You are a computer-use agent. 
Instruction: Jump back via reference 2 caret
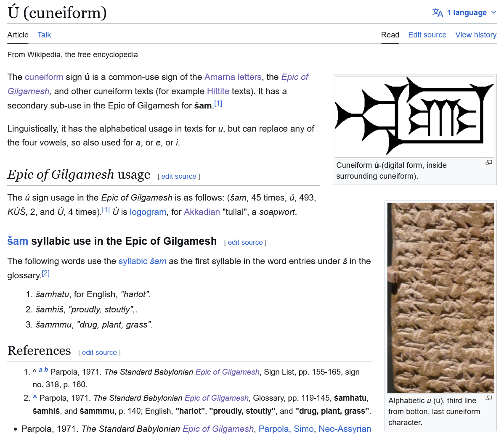click(x=35, y=398)
